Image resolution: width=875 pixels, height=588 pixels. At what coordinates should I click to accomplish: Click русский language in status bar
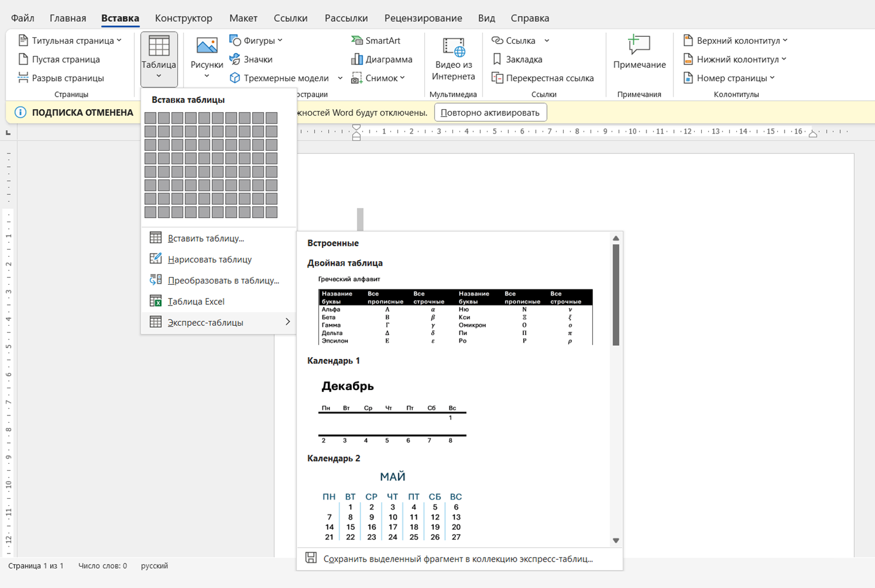pos(154,566)
